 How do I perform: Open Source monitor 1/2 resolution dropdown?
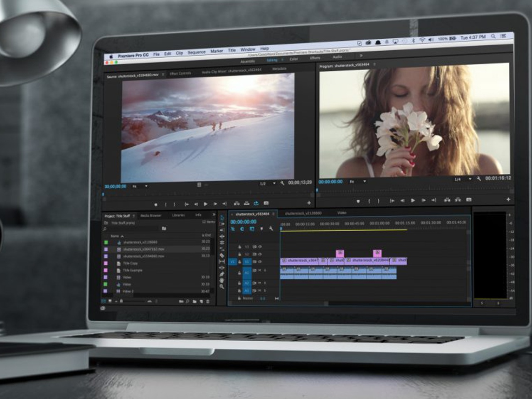(x=274, y=183)
